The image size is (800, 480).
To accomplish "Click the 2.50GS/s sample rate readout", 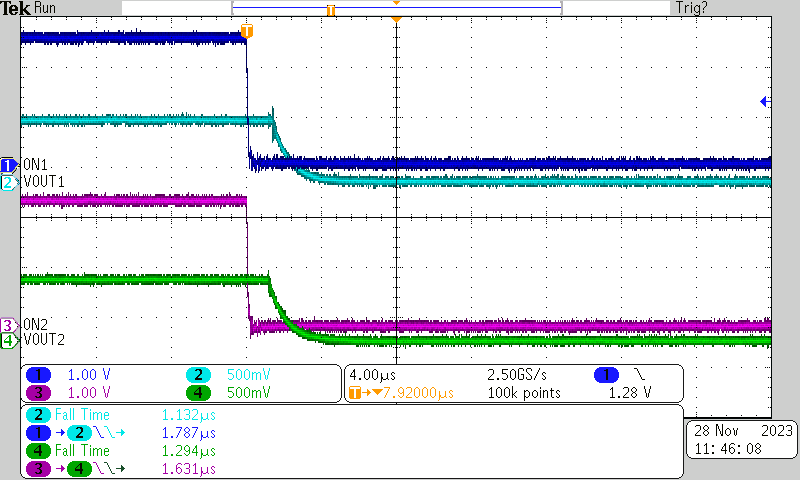I will 517,375.
